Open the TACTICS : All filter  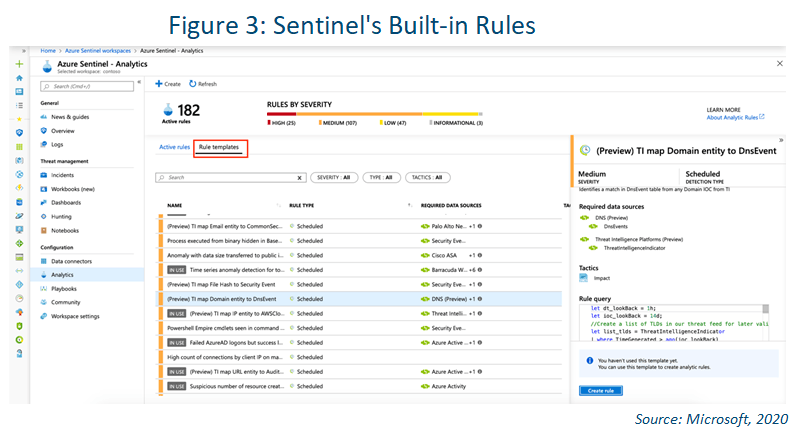tap(427, 178)
